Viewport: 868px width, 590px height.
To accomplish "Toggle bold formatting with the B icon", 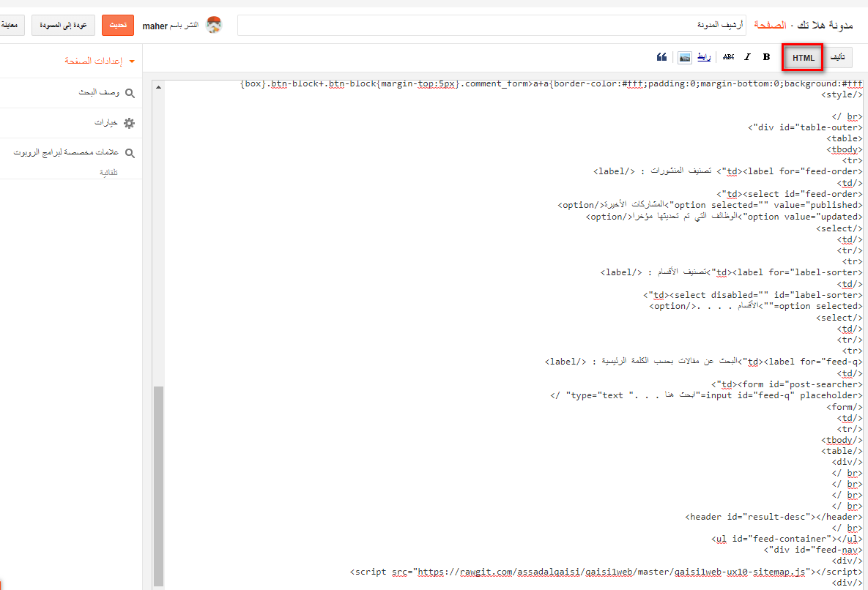I will pyautogui.click(x=766, y=57).
